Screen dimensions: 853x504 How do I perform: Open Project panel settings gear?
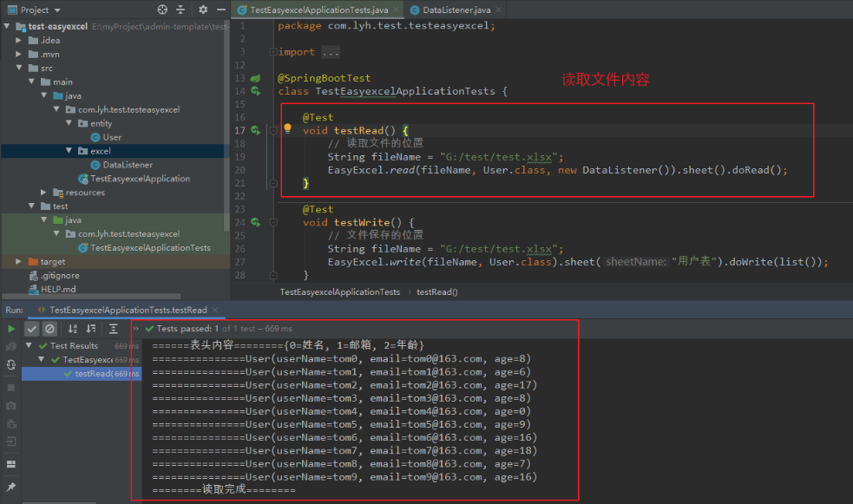[203, 10]
